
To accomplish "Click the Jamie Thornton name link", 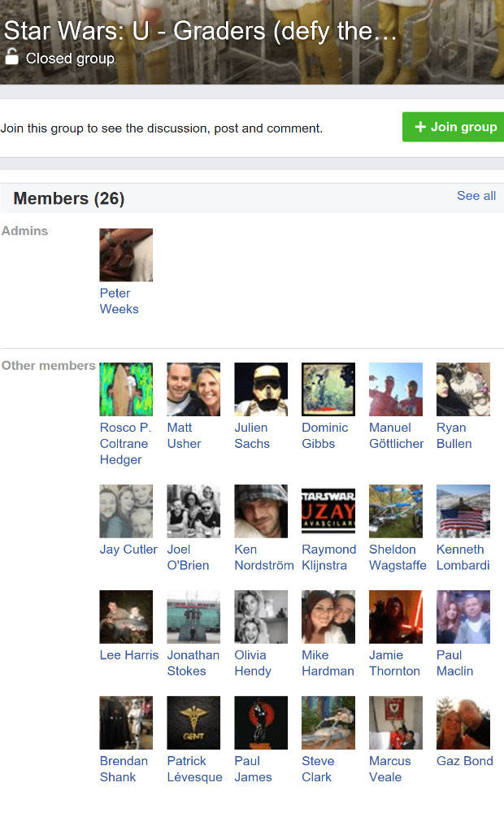I will pyautogui.click(x=394, y=663).
